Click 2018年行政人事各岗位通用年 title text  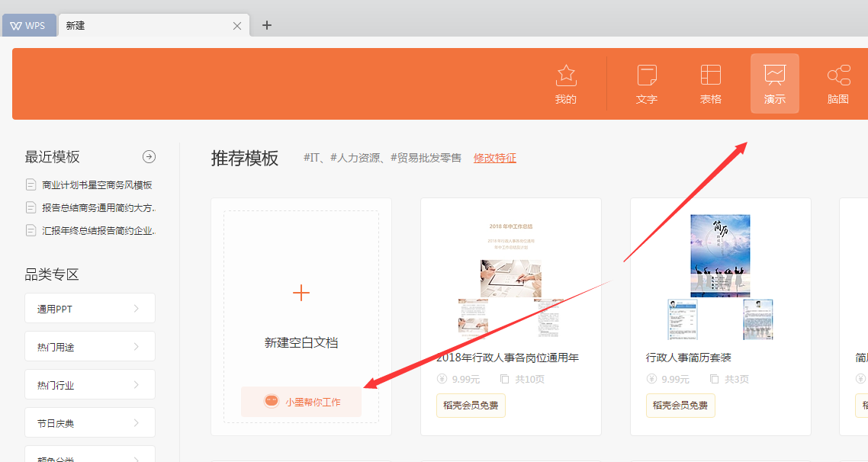pos(508,358)
